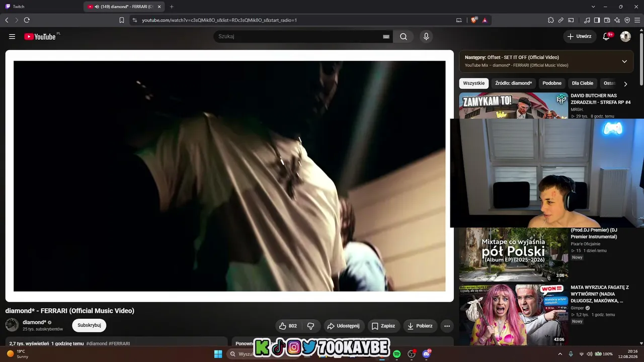Click the Utwórz create button
644x362 pixels.
[579, 37]
